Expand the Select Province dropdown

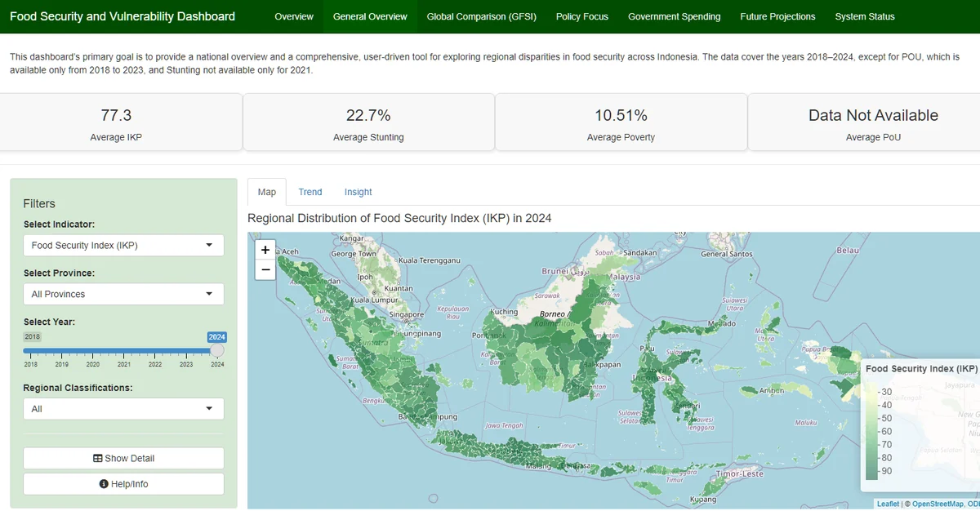(123, 294)
